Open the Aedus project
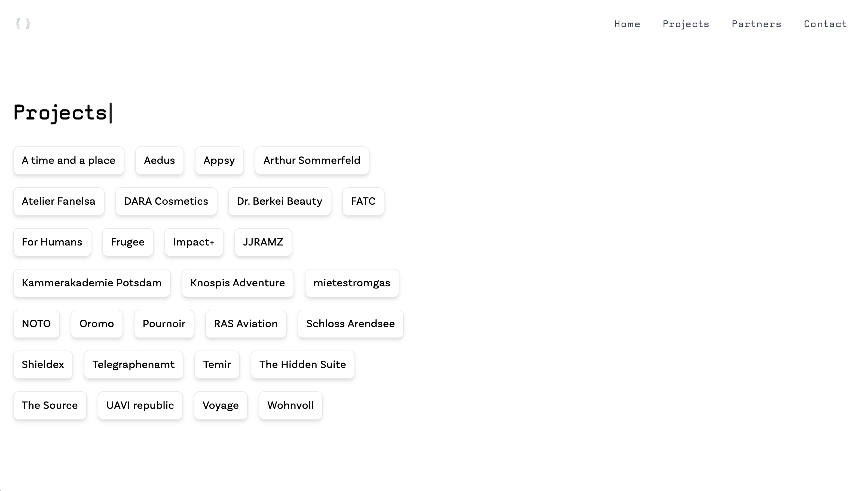 (159, 161)
